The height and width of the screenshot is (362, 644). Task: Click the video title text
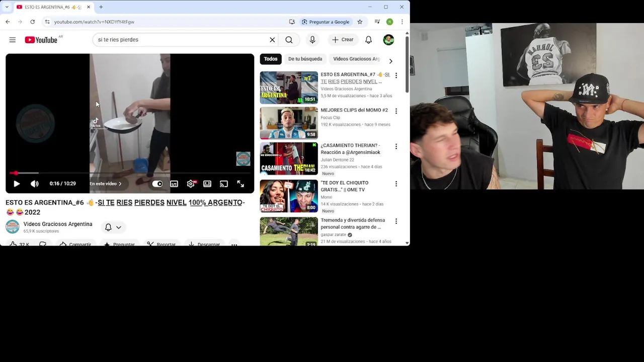125,207
